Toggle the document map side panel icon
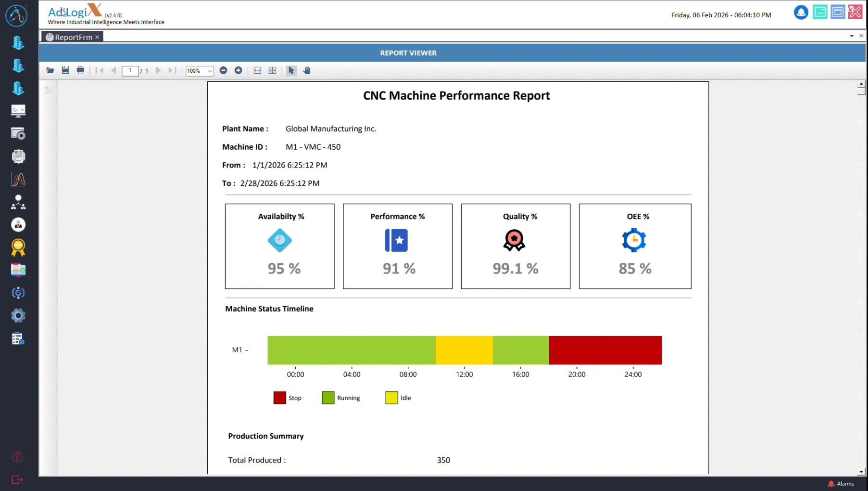 48,90
